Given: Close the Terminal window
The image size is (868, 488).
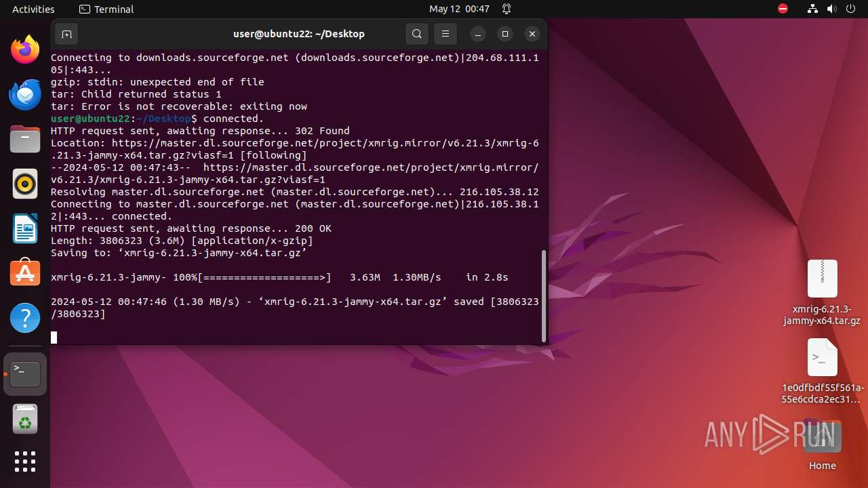Looking at the screenshot, I should point(532,34).
